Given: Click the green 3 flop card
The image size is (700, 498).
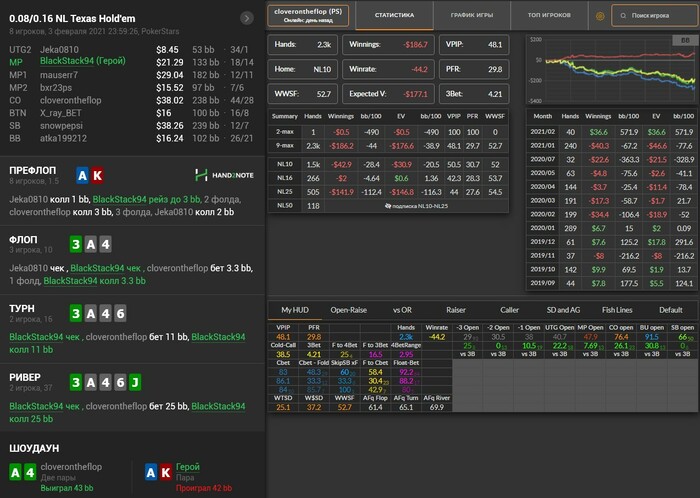Looking at the screenshot, I should (x=76, y=244).
